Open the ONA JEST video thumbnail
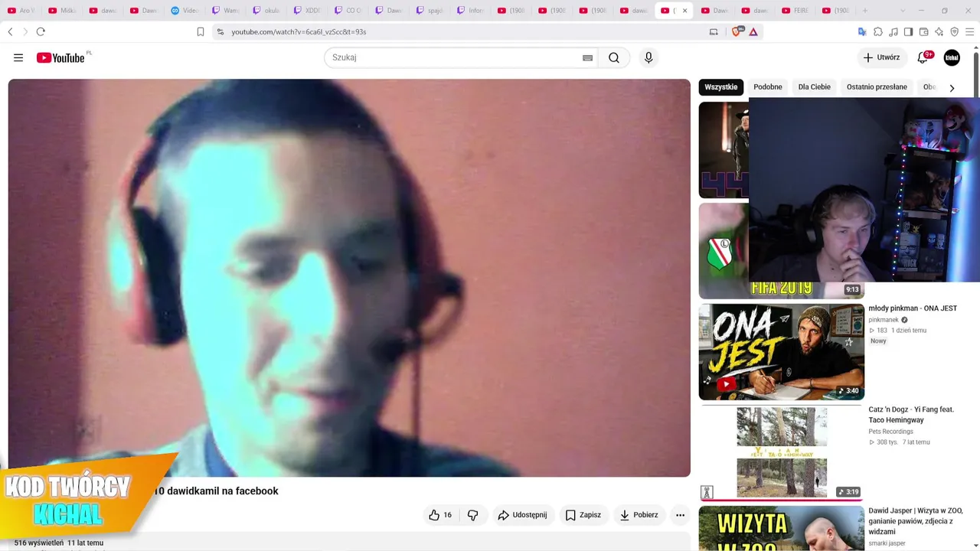 pos(782,352)
